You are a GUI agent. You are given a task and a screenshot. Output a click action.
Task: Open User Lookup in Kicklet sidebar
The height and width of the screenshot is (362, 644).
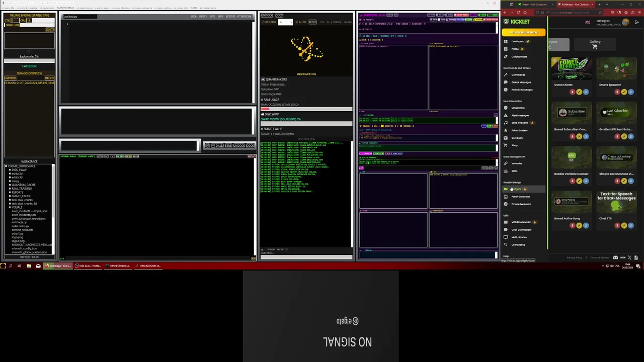point(518,245)
